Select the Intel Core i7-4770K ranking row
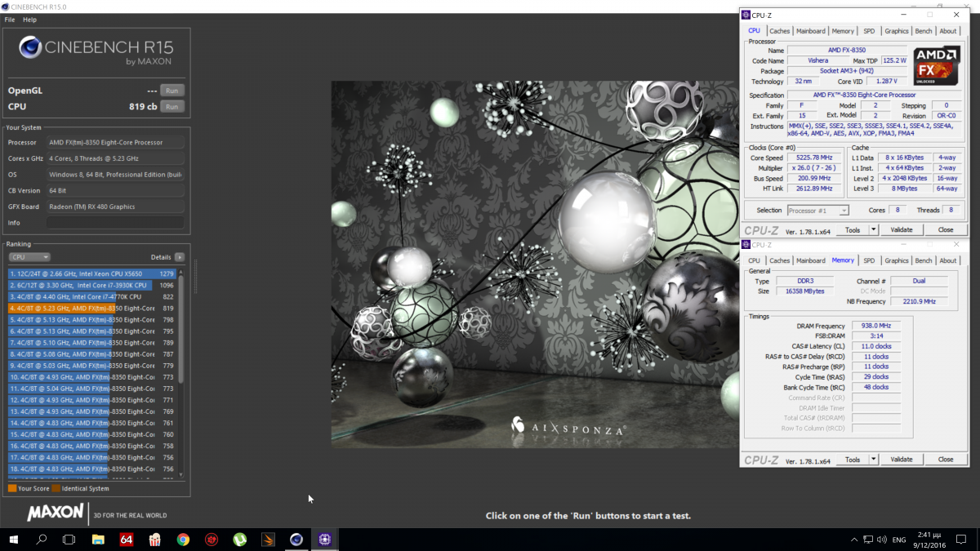This screenshot has width=980, height=551. 92,297
